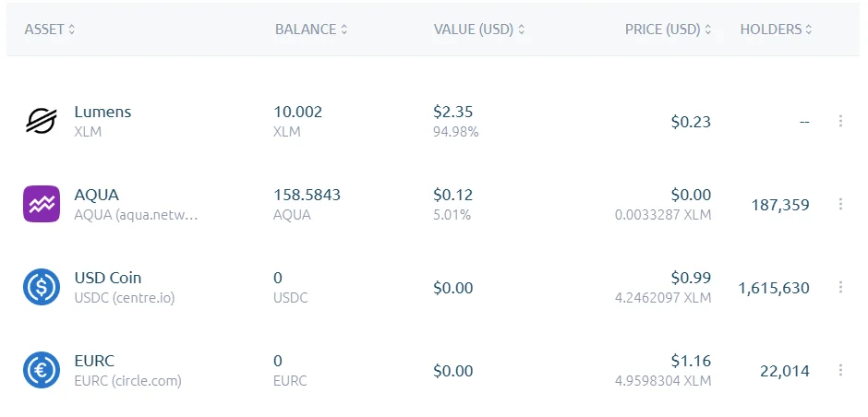This screenshot has height=417, width=868.
Task: Sort by PRICE (USD) column header
Action: click(x=669, y=30)
